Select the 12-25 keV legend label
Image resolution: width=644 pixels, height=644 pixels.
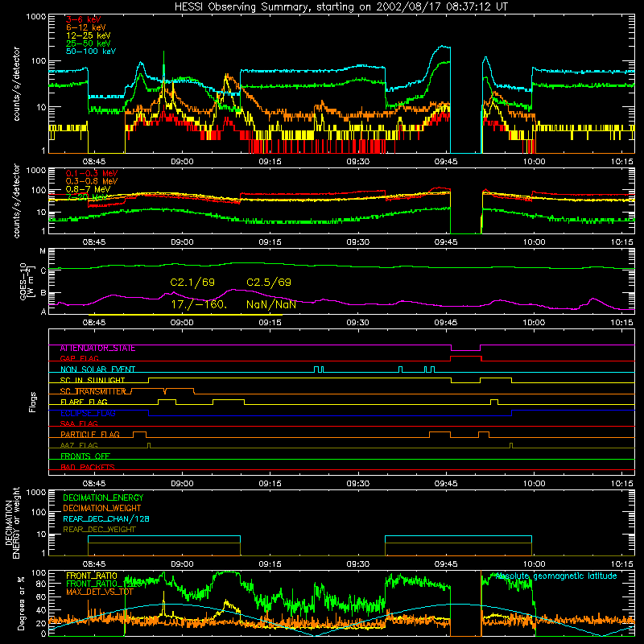(89, 35)
